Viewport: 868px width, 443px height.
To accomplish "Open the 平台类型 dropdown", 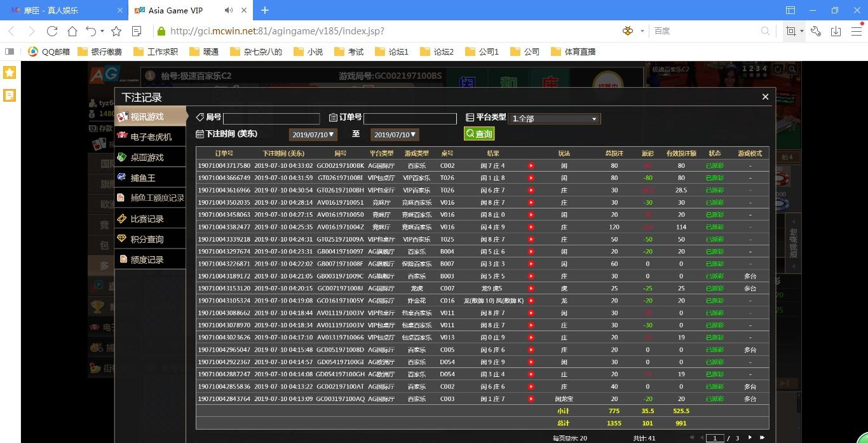I will (554, 118).
